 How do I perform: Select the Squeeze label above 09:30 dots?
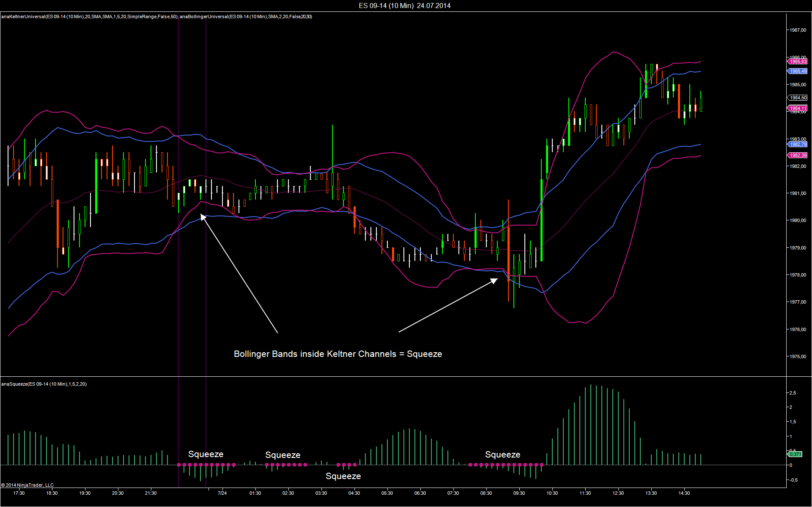click(503, 455)
